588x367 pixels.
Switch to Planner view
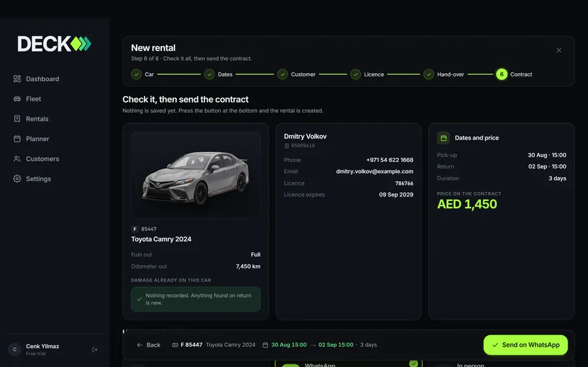coord(31,138)
